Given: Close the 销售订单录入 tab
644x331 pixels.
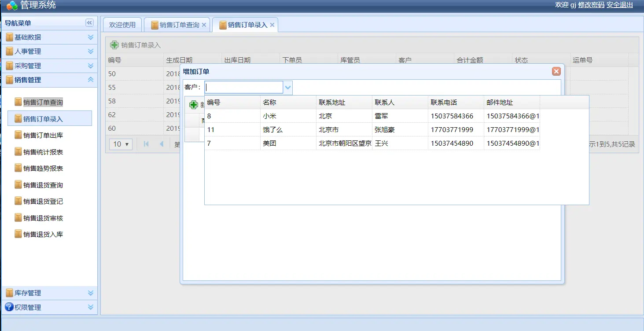Looking at the screenshot, I should coord(272,25).
